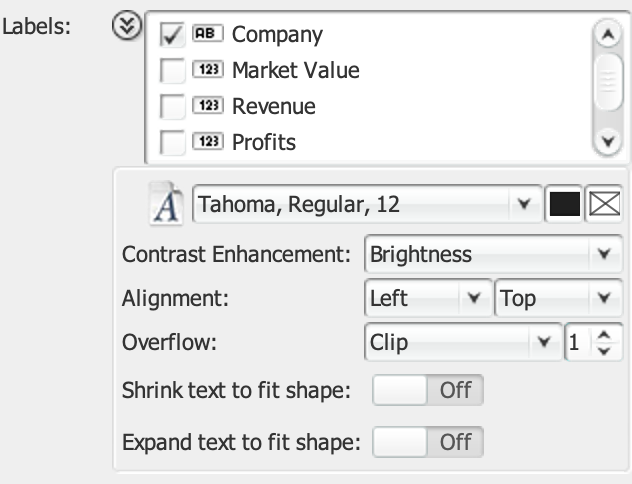Image resolution: width=632 pixels, height=484 pixels.
Task: Toggle Shrink text to fit shape
Action: [x=427, y=390]
